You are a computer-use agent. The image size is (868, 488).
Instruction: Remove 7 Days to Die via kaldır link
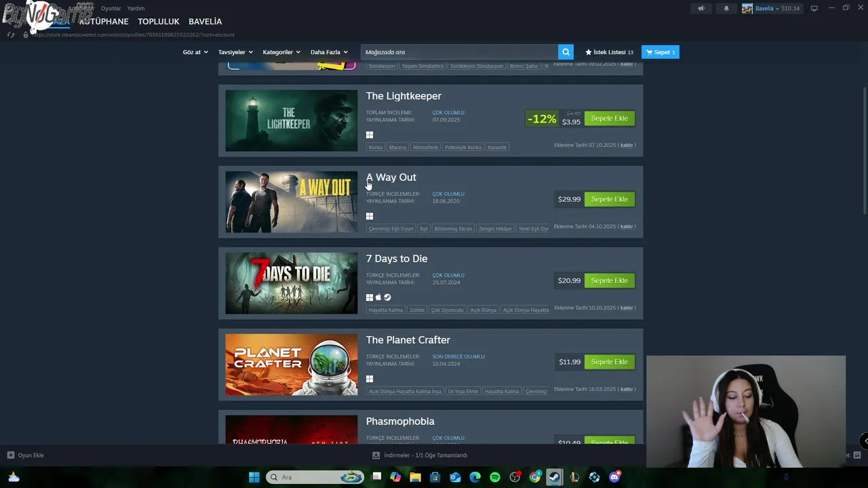coord(627,308)
